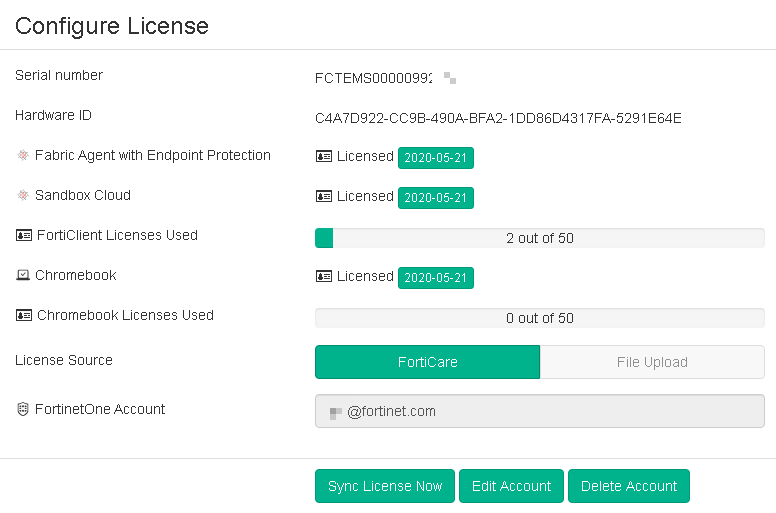Image resolution: width=776 pixels, height=513 pixels.
Task: Click Chromebook expiry date 2020-05-21 badge
Action: tap(436, 278)
